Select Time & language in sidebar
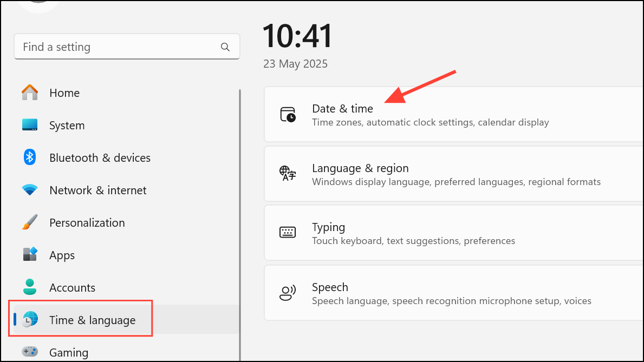This screenshot has height=362, width=644. point(127,319)
